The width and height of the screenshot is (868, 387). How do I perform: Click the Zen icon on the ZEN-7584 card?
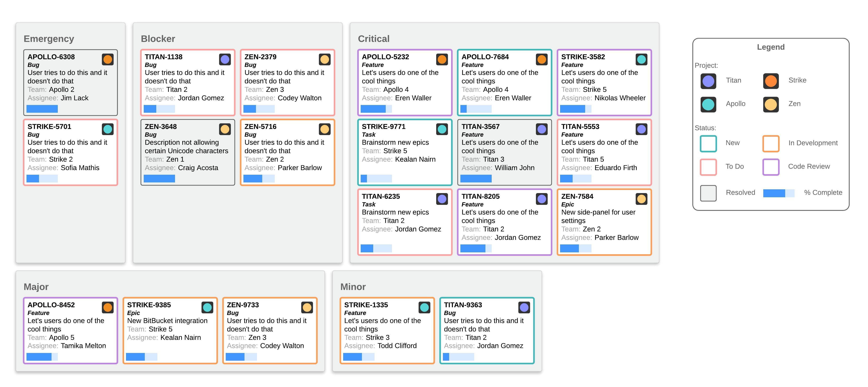coord(641,199)
